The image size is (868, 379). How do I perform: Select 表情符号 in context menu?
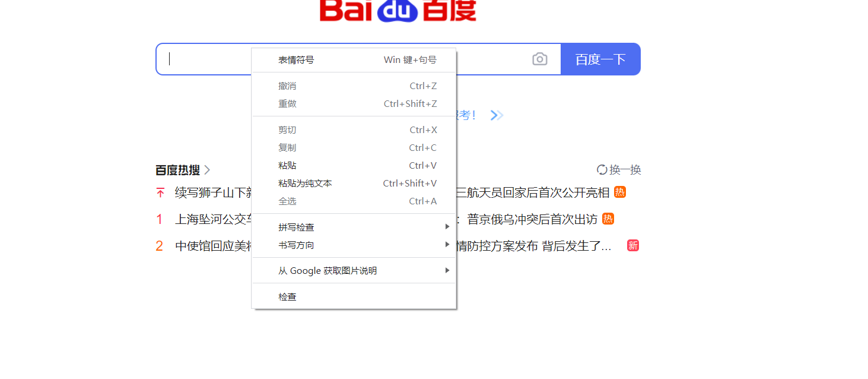coord(354,59)
